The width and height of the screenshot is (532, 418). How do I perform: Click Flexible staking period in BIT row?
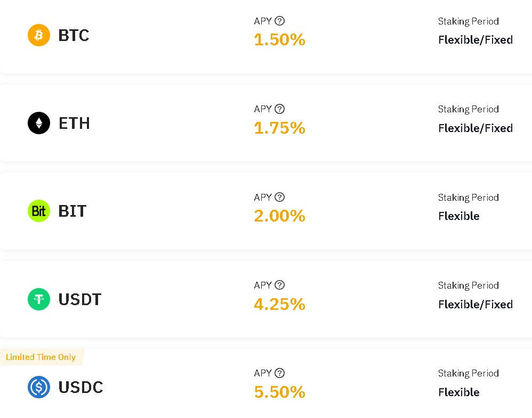pos(459,216)
